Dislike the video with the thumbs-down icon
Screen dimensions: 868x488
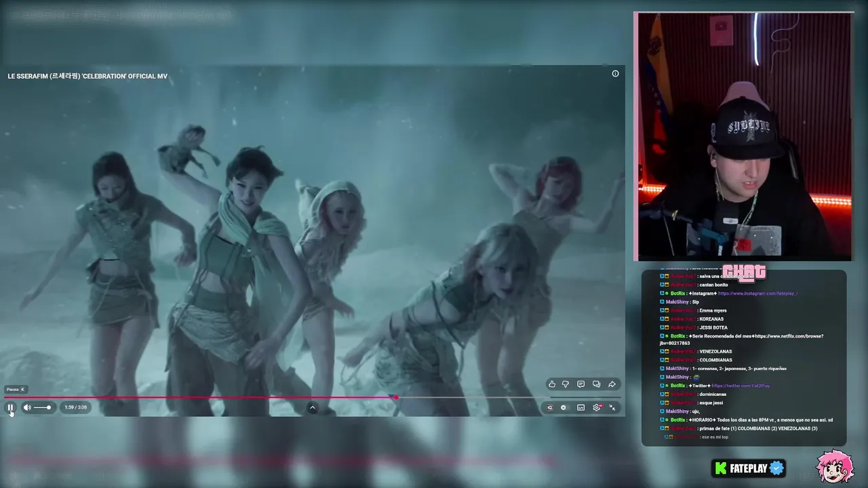point(566,384)
